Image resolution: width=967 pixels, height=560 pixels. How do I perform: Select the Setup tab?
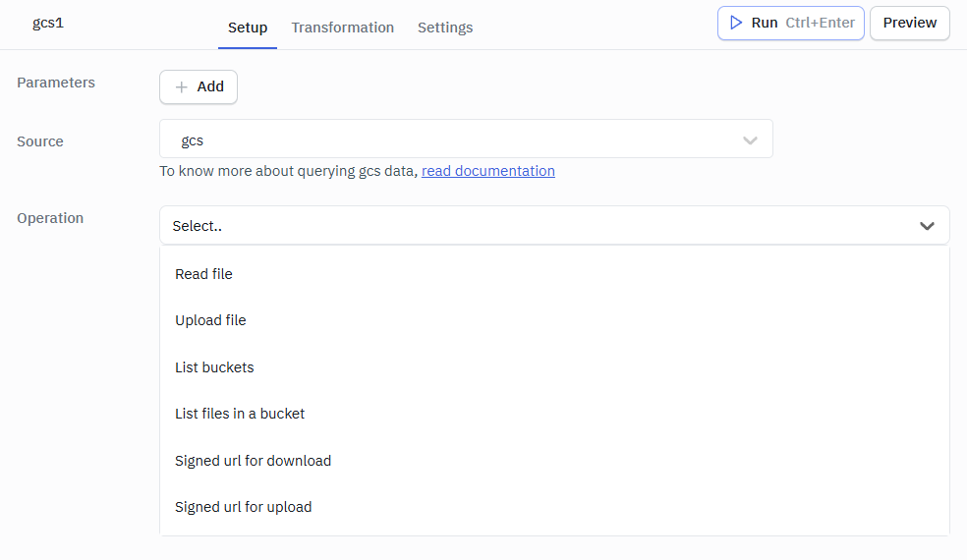tap(248, 28)
